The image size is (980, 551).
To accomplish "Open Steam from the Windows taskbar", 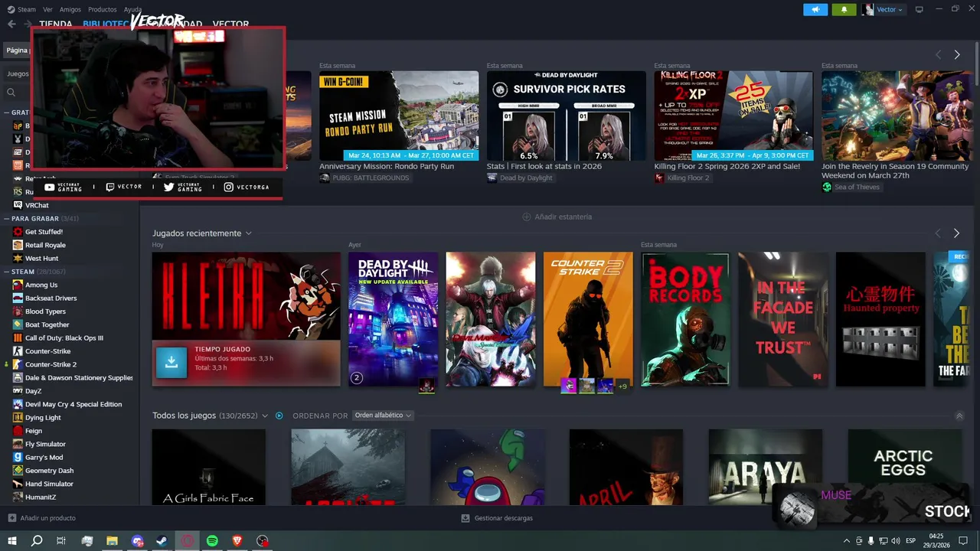I will [162, 541].
